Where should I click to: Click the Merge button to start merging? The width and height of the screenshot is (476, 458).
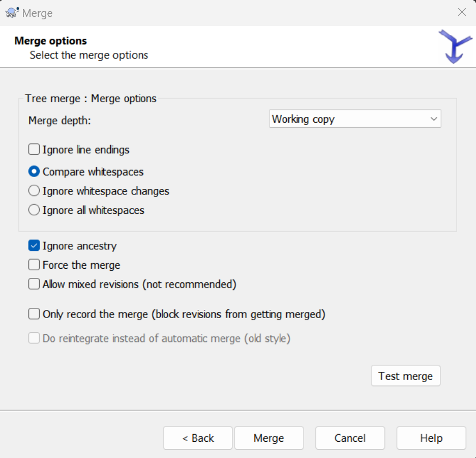pyautogui.click(x=269, y=438)
